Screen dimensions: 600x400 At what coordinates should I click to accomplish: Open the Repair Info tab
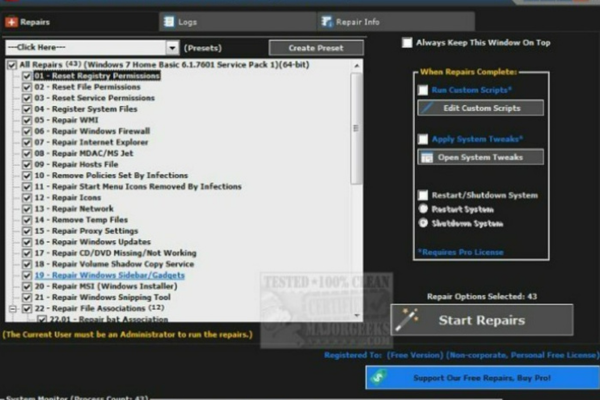point(357,21)
